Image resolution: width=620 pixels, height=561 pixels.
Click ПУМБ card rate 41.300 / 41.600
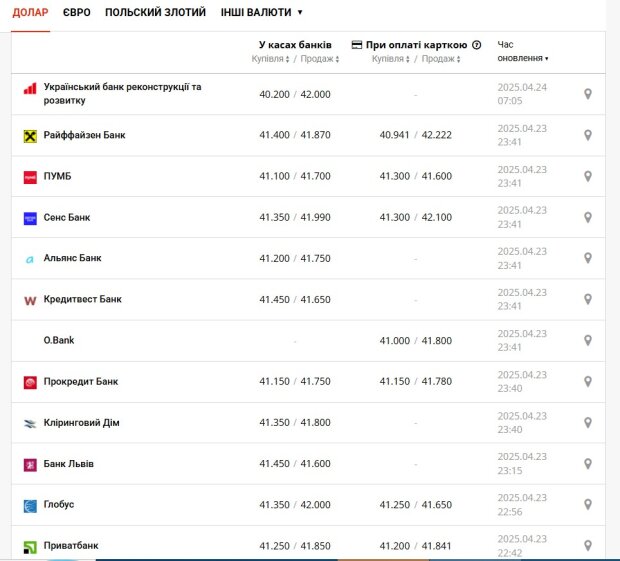[x=416, y=176]
